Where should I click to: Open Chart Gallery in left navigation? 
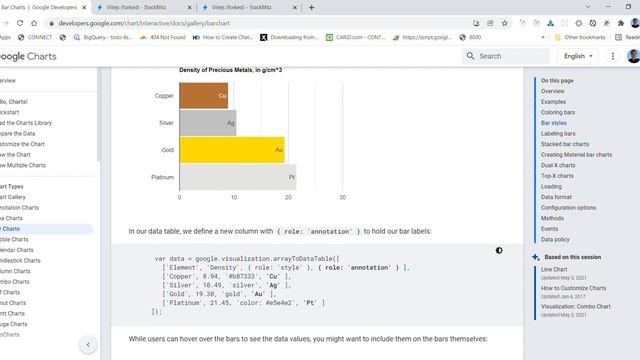click(13, 197)
